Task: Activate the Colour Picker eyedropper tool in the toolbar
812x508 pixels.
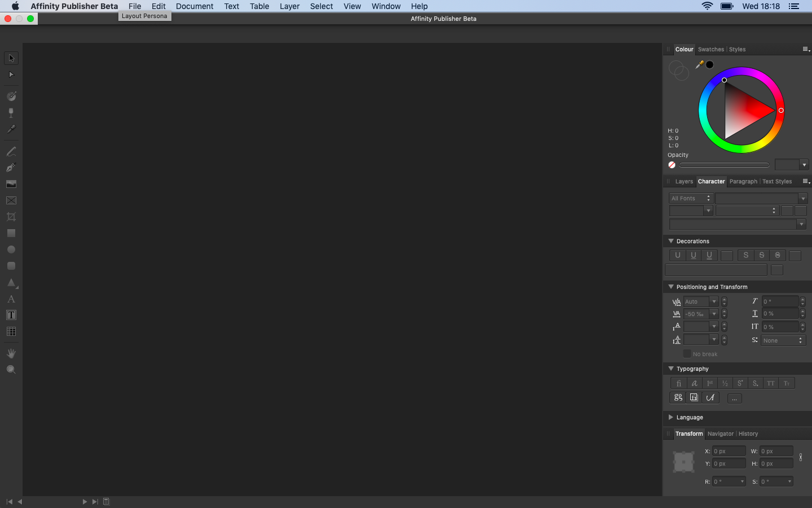Action: click(11, 129)
